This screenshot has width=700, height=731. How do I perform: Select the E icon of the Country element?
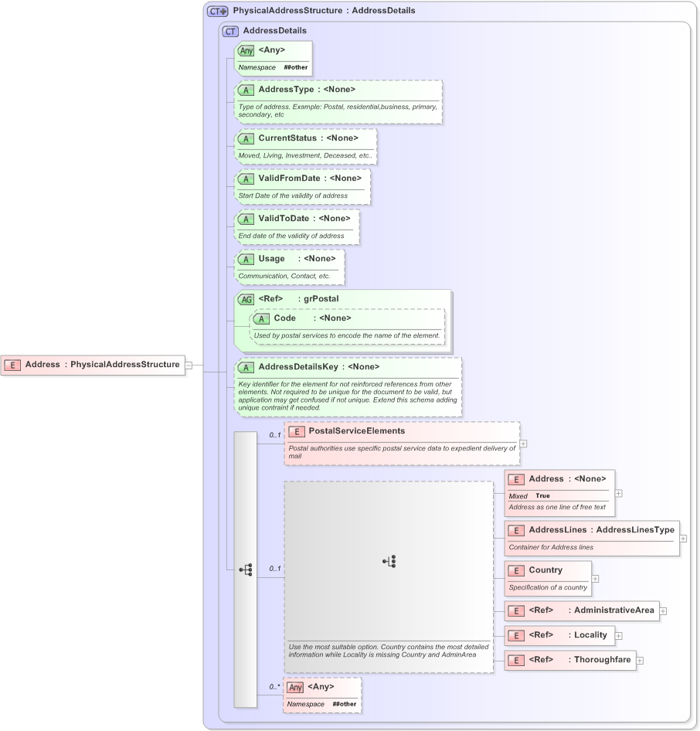coord(515,570)
